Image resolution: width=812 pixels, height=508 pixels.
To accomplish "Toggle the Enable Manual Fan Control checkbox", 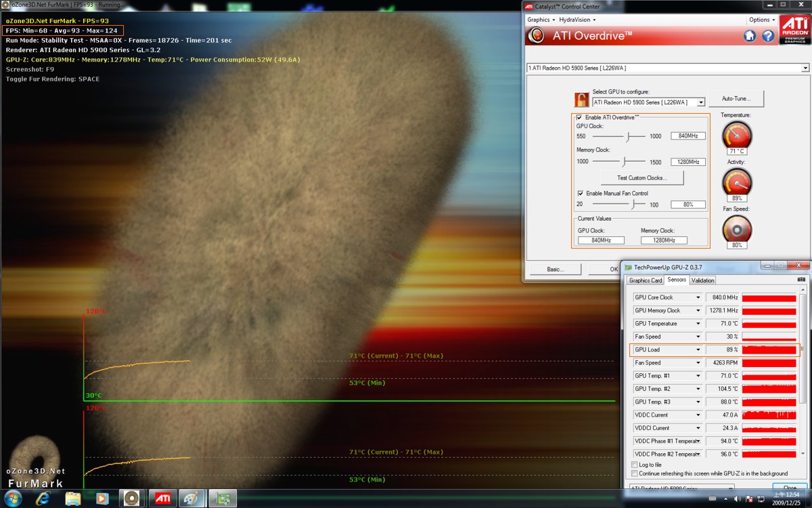I will click(580, 194).
